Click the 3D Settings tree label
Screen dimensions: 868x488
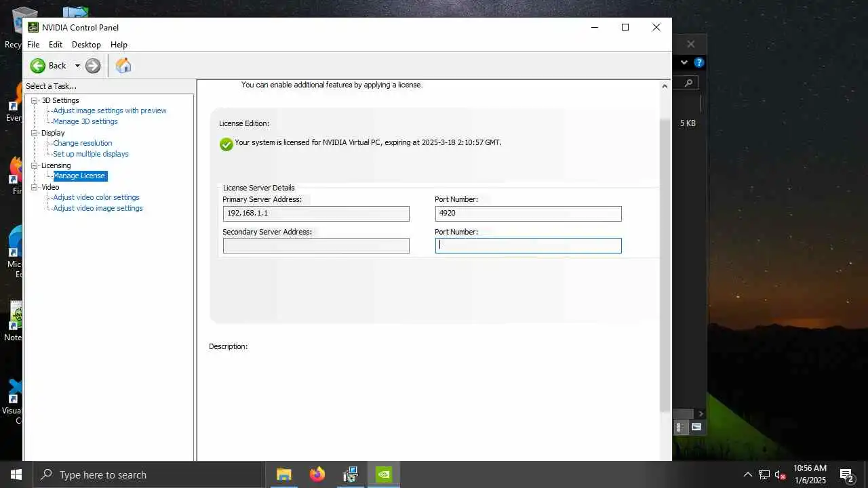(x=60, y=100)
